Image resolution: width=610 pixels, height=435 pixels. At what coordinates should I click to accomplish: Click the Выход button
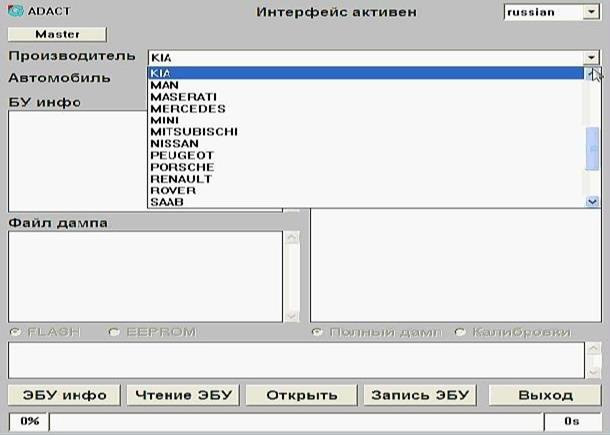pyautogui.click(x=545, y=395)
